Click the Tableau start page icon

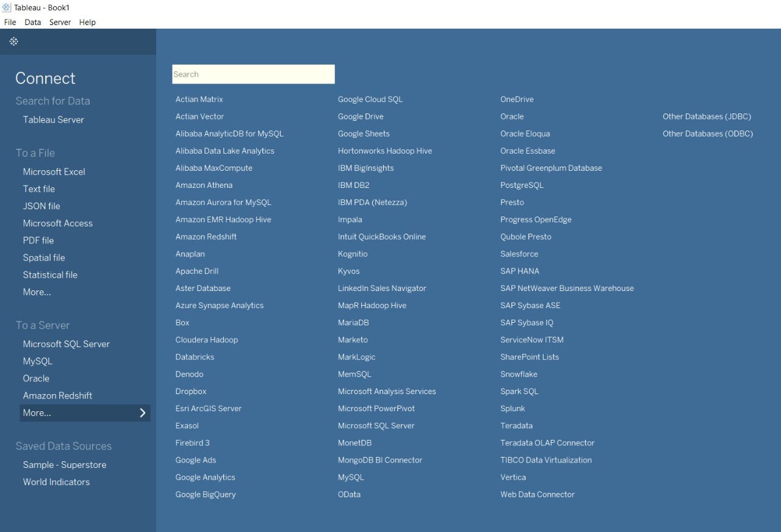[x=13, y=41]
